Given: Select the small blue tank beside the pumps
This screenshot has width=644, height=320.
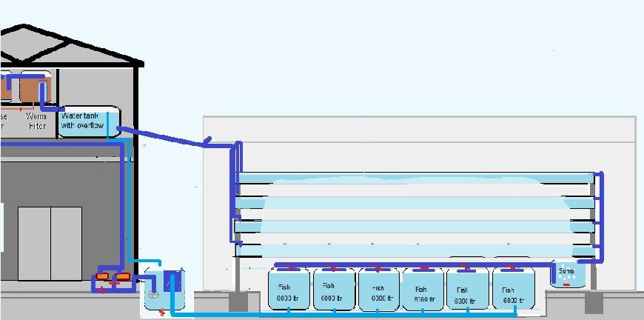Looking at the screenshot, I should coord(164,288).
